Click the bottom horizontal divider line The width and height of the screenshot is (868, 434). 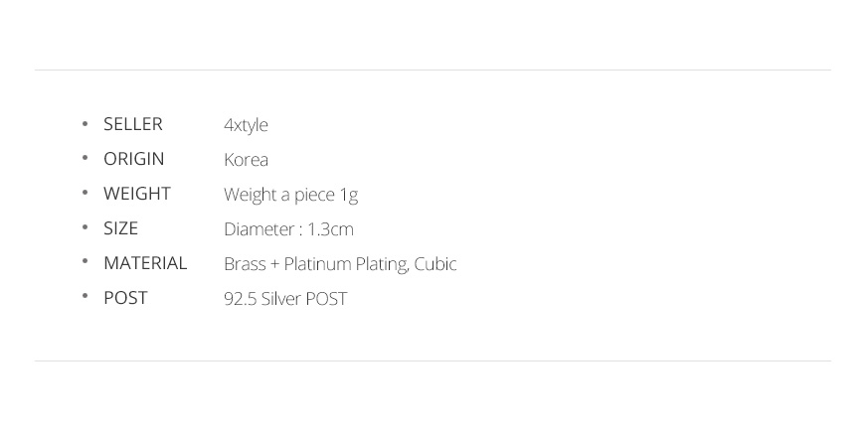(433, 362)
